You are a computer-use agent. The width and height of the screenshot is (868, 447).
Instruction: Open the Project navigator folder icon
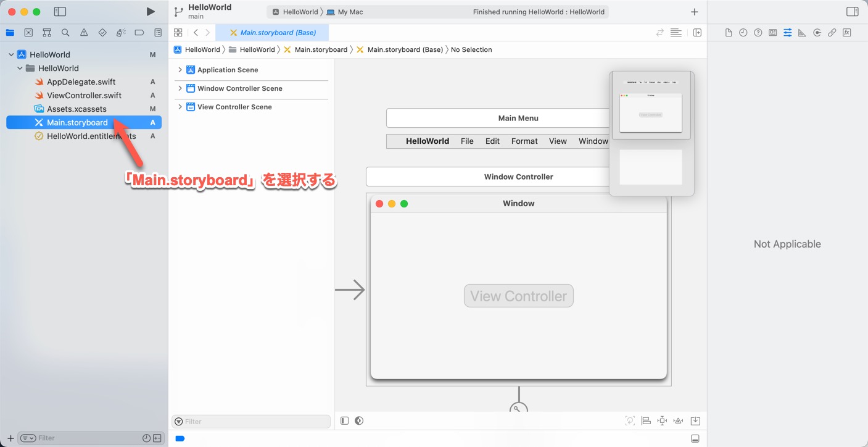tap(10, 33)
